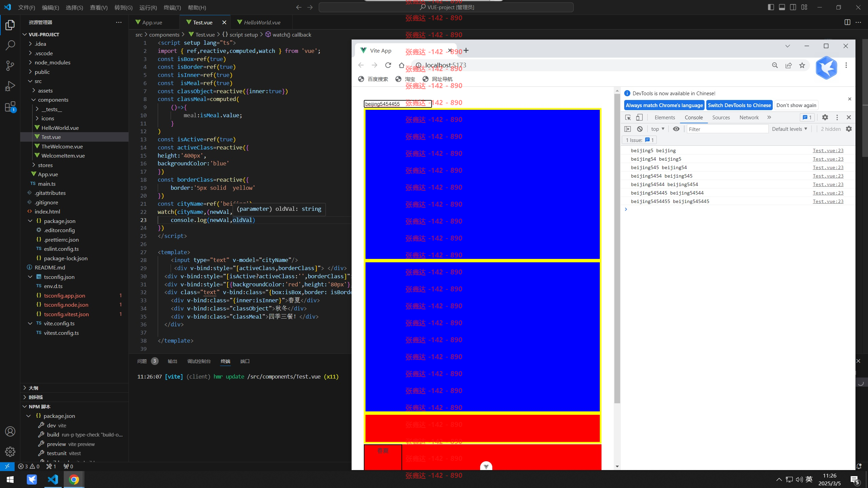The image size is (868, 488).
Task: Expand the stores folder
Action: click(45, 165)
